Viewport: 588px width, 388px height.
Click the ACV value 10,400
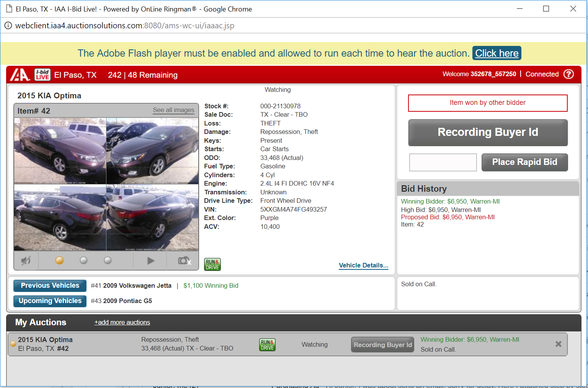click(270, 227)
